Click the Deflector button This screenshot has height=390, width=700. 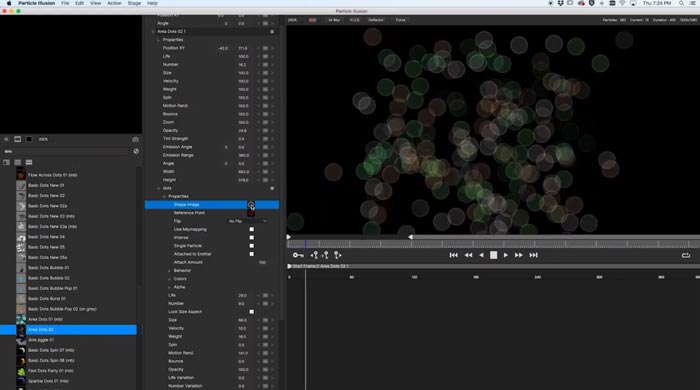click(376, 20)
